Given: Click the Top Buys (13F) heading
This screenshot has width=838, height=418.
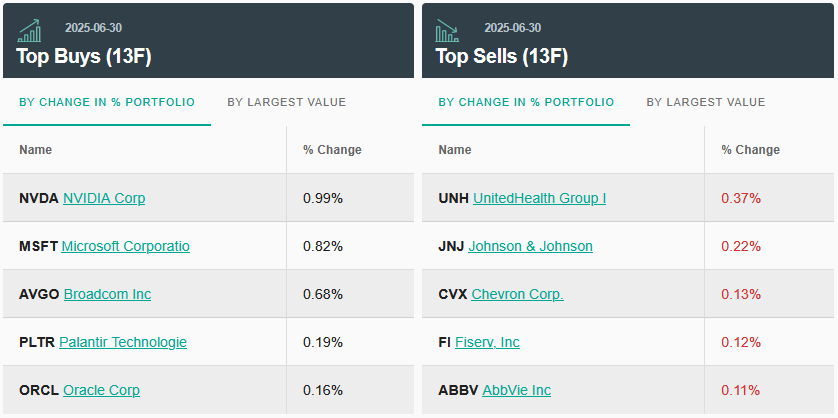Looking at the screenshot, I should pos(83,56).
